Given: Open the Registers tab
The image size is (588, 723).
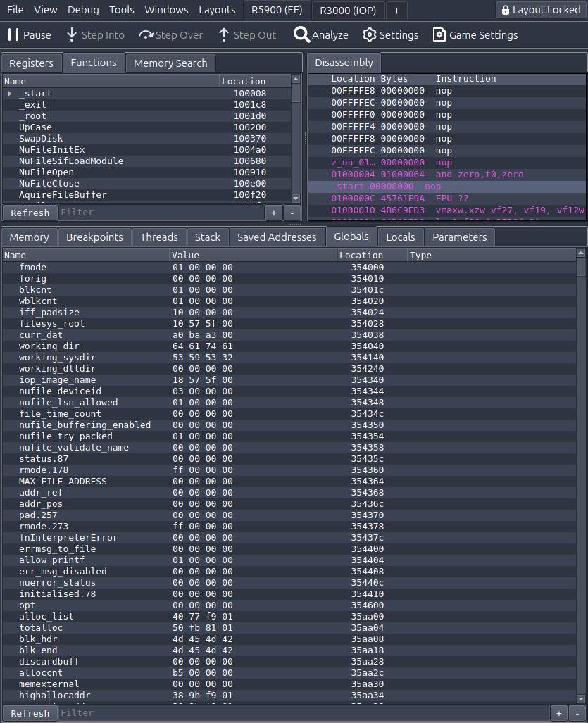Looking at the screenshot, I should pos(32,63).
